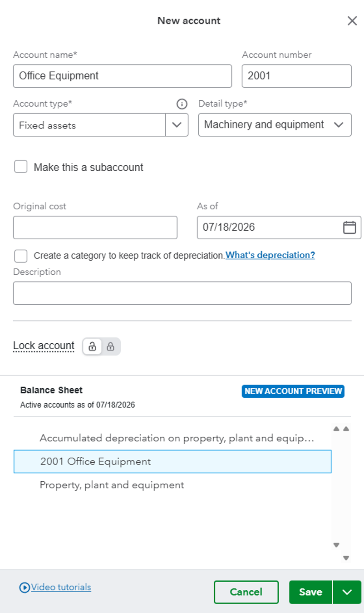Click the Video tutorials play icon
This screenshot has width=364, height=613.
point(25,588)
